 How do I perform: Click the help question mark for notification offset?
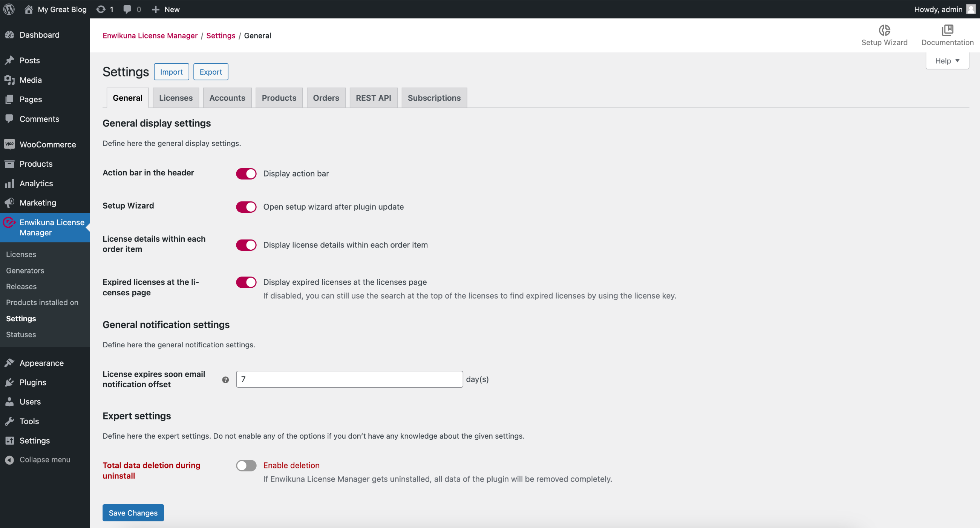225,379
